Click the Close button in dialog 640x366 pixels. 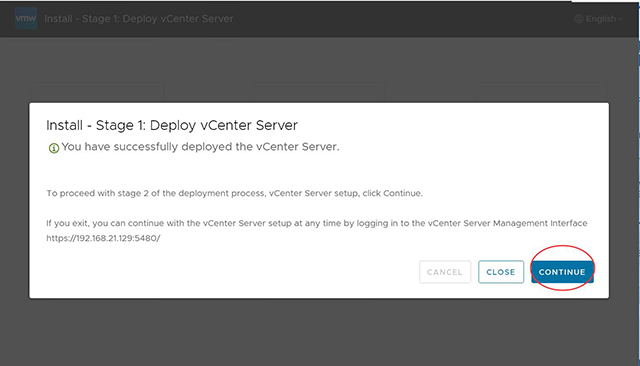click(x=501, y=272)
